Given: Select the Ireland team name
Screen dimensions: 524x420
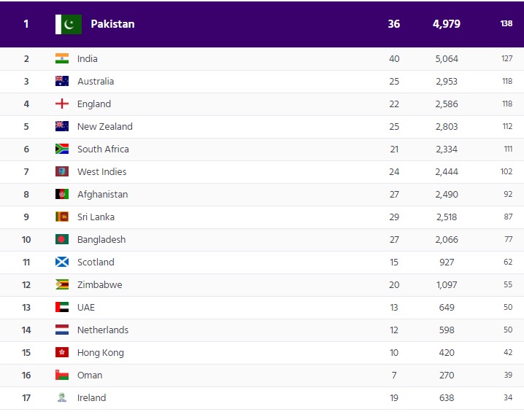Looking at the screenshot, I should (x=92, y=398).
